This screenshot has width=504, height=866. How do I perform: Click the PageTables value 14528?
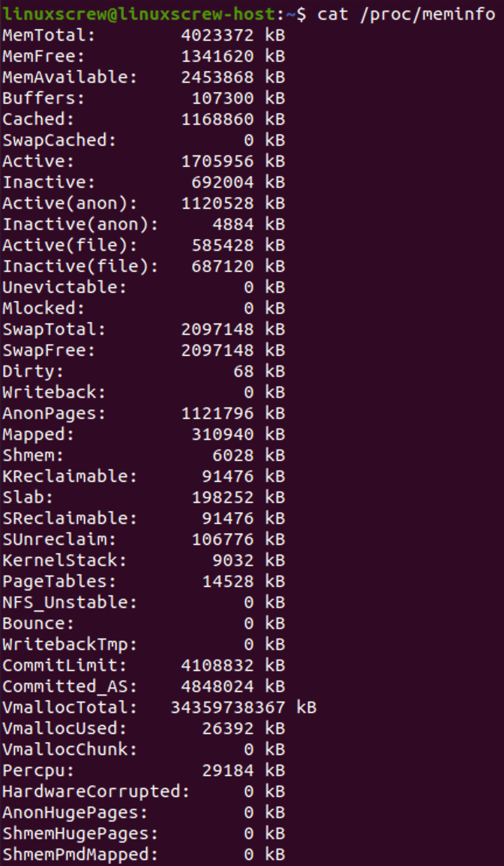pos(228,581)
